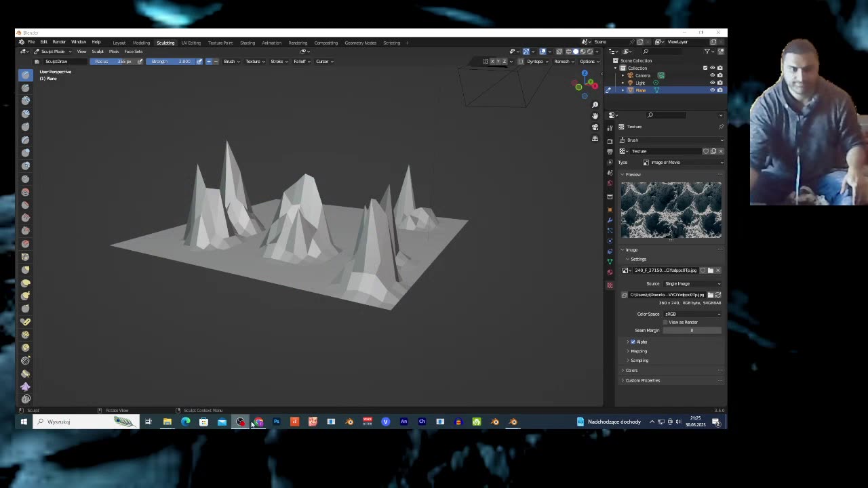This screenshot has width=868, height=488.
Task: Switch to the Shading workspace tab
Action: tap(247, 43)
